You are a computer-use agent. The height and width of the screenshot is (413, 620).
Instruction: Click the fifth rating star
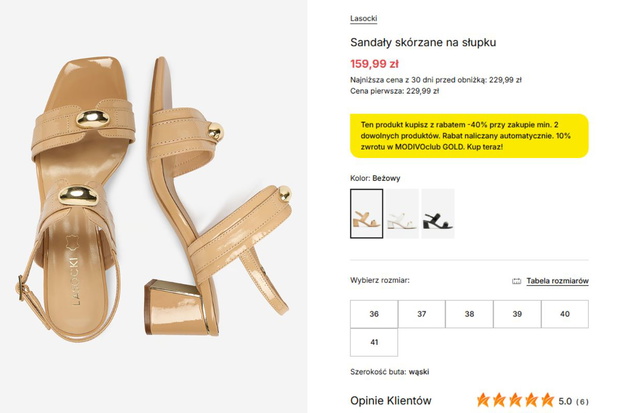click(548, 400)
